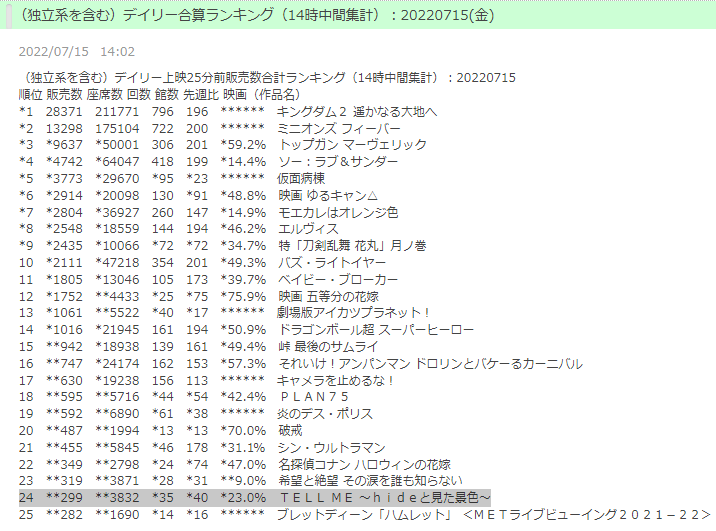The height and width of the screenshot is (531, 716).
Task: Click the seat count *50001 for トップガン
Action: tap(117, 145)
